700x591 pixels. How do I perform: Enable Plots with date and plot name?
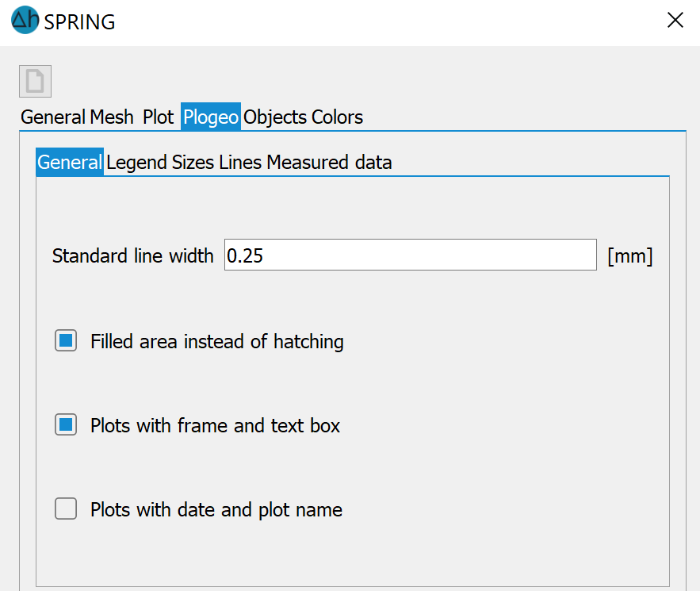click(x=66, y=508)
